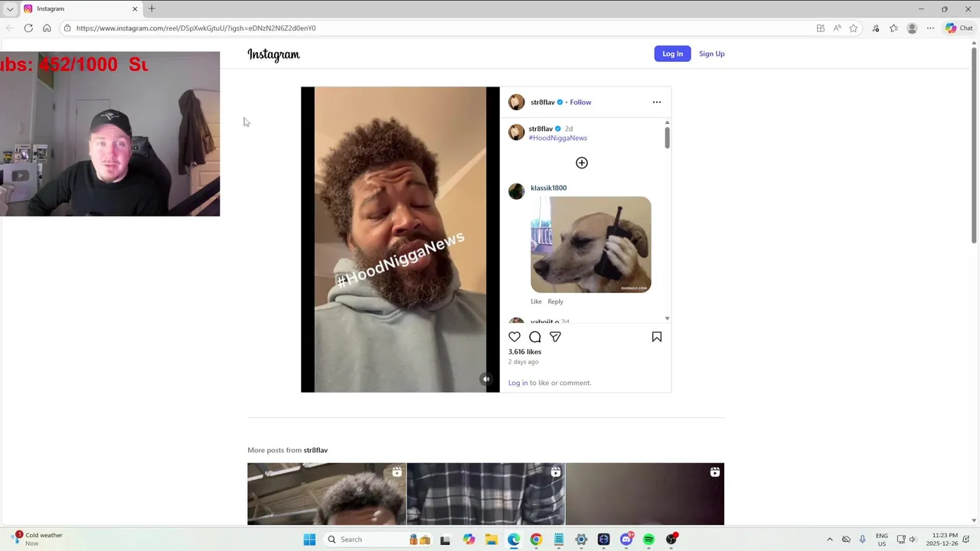Viewport: 980px width, 551px height.
Task: Open comments with the speech bubble icon
Action: pyautogui.click(x=535, y=337)
